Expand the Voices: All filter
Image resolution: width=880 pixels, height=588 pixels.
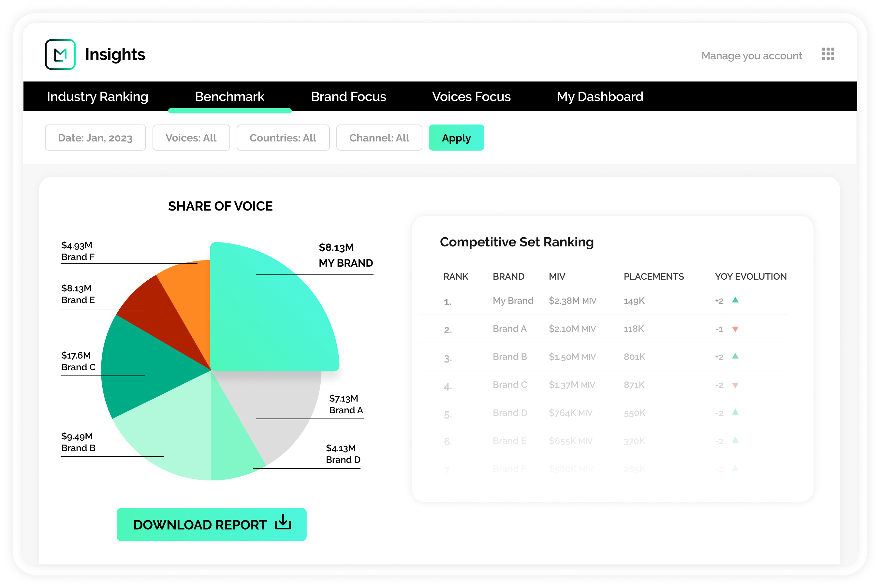[191, 138]
